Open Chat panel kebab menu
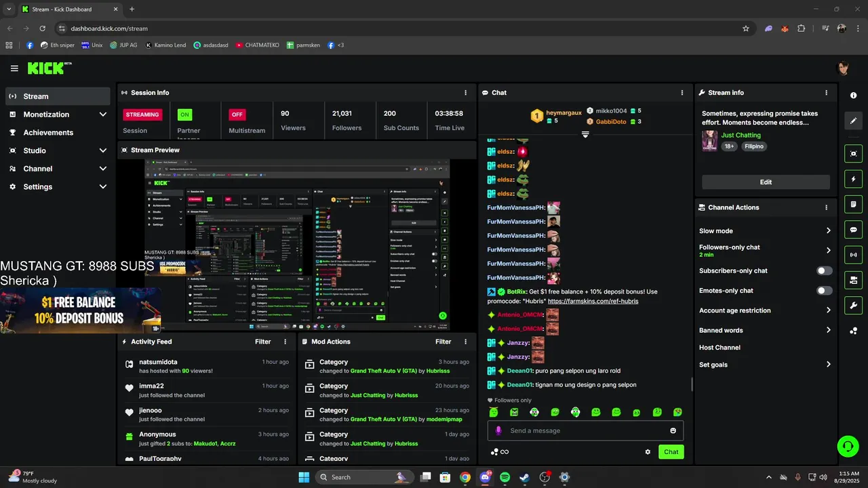The image size is (868, 488). click(682, 93)
